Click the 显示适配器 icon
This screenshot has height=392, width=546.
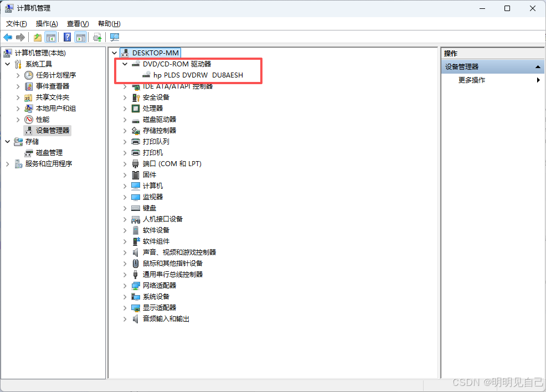click(136, 308)
